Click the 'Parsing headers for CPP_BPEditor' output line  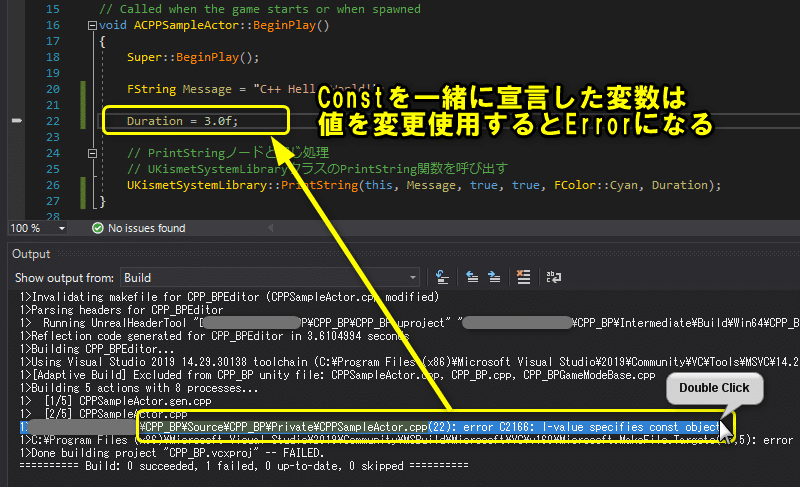coord(121,310)
